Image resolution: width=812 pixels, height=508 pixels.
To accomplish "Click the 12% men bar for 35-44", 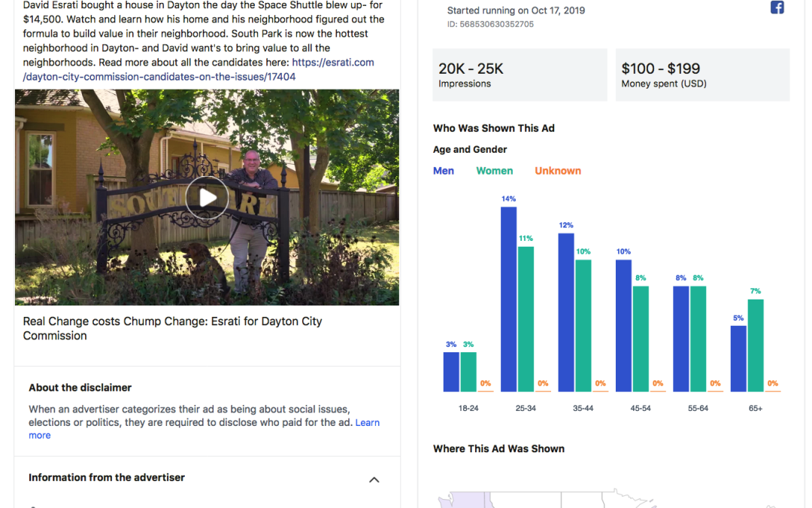I will (x=566, y=312).
